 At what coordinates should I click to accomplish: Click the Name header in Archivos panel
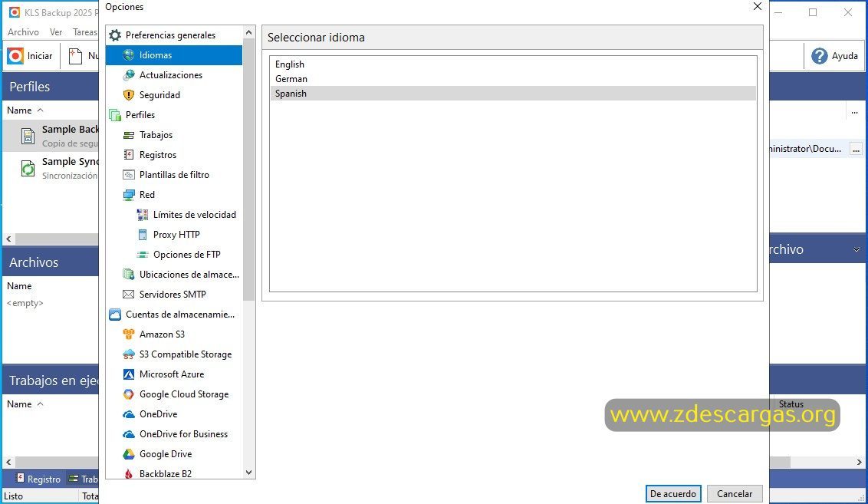[19, 286]
